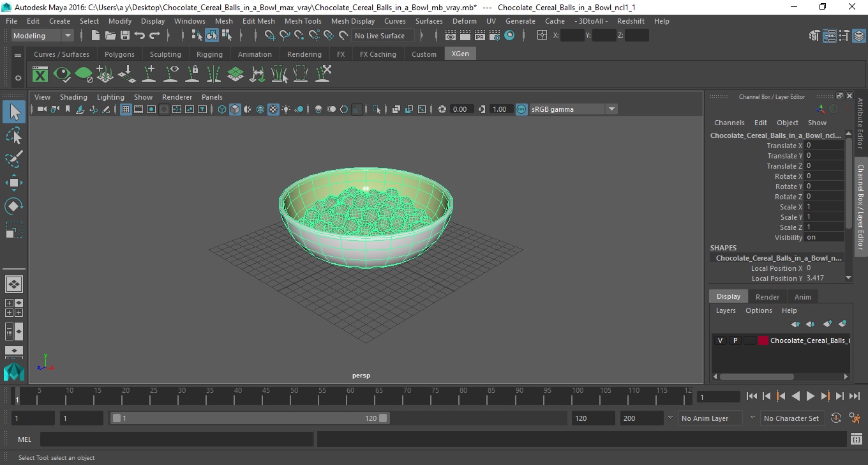
Task: Toggle layer visibility V box
Action: tap(720, 340)
